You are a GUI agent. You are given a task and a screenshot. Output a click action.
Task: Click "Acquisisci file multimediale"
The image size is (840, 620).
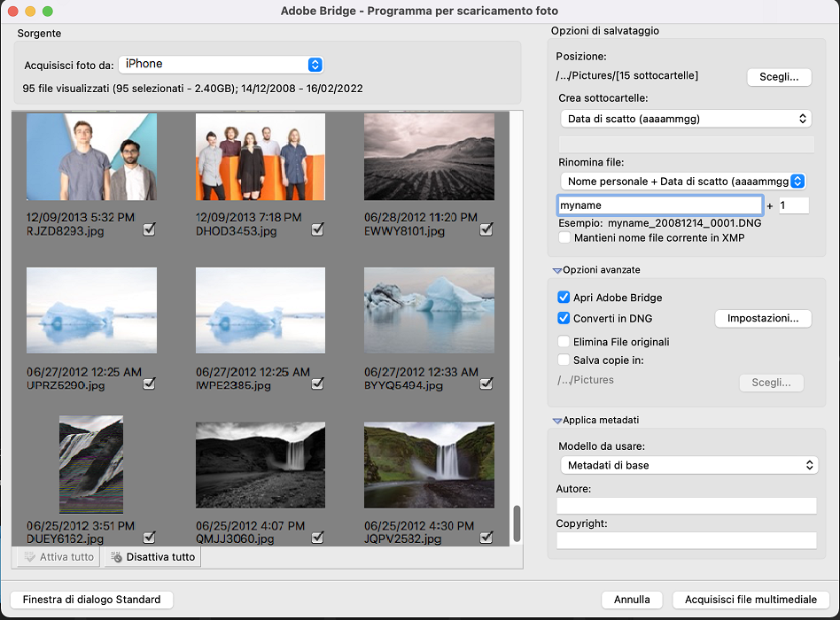[x=750, y=600]
